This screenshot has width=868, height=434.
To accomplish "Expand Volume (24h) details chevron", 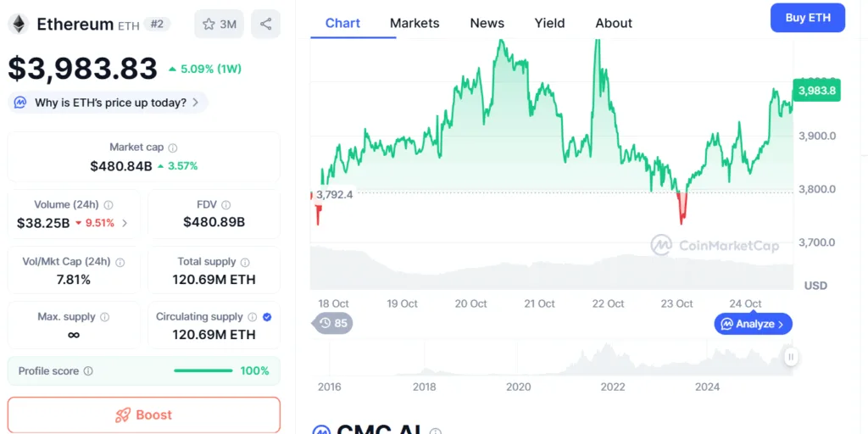I will coord(125,223).
